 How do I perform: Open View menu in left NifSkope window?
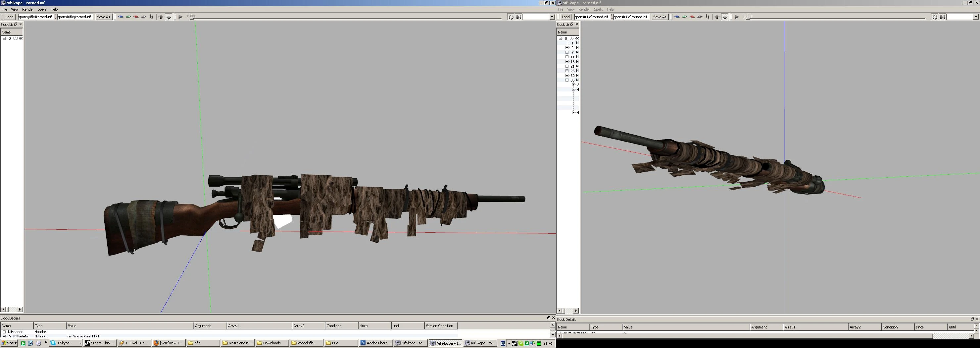click(15, 9)
